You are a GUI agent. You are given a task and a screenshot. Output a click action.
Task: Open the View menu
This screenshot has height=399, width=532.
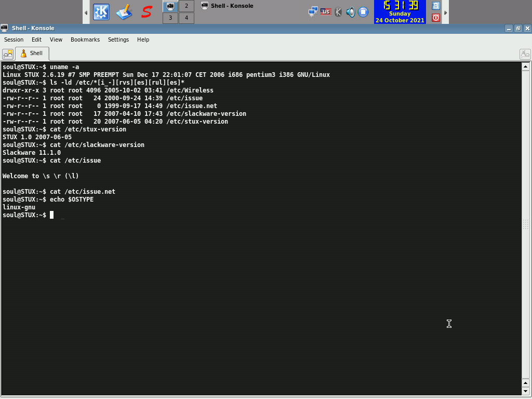pos(56,39)
